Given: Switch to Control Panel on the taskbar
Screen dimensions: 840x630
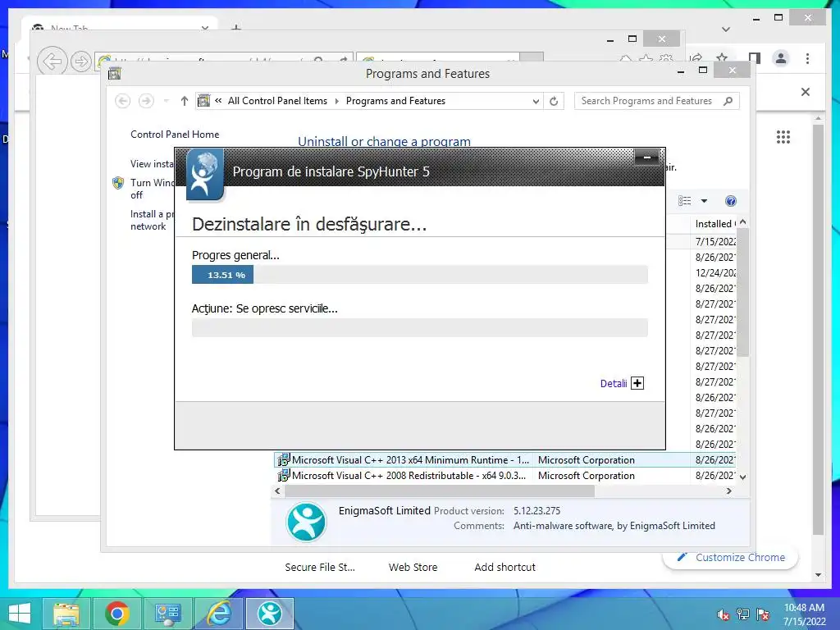Looking at the screenshot, I should pyautogui.click(x=167, y=614).
